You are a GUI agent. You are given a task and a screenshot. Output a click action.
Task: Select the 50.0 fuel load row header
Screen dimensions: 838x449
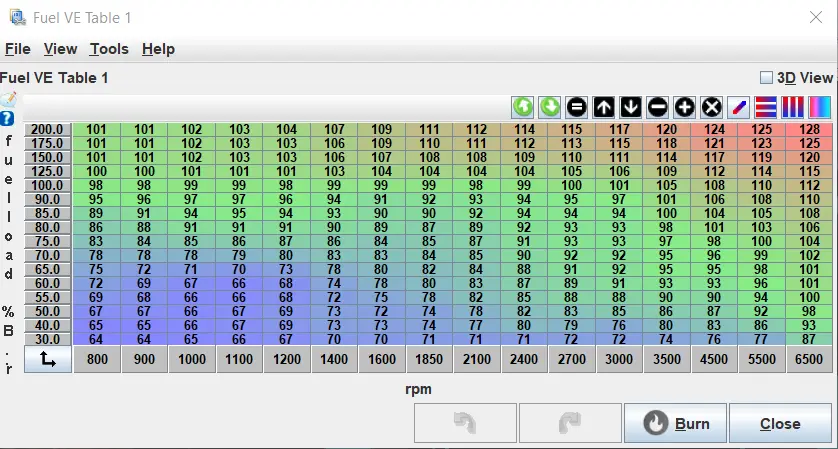pyautogui.click(x=48, y=311)
